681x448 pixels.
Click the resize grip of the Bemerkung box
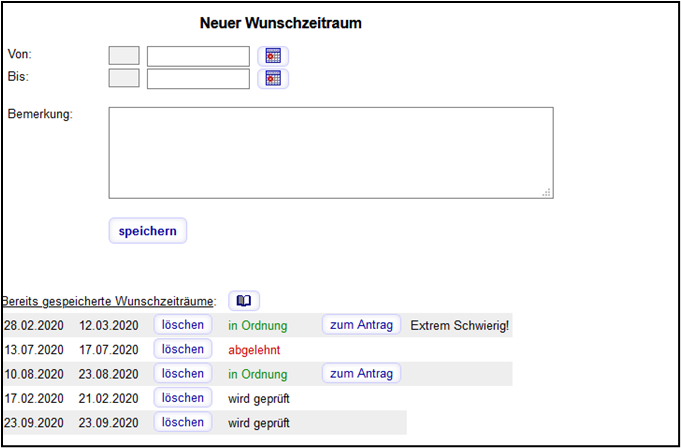coord(547,192)
